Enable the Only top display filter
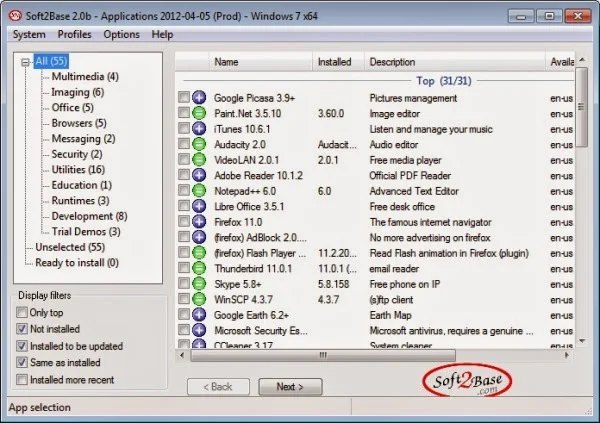Image resolution: width=600 pixels, height=423 pixels. point(22,312)
